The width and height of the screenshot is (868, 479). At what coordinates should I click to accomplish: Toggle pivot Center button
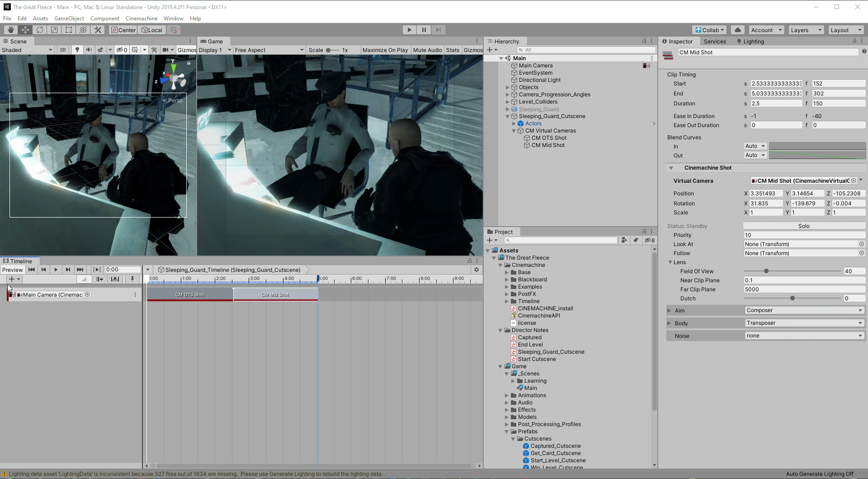point(123,30)
